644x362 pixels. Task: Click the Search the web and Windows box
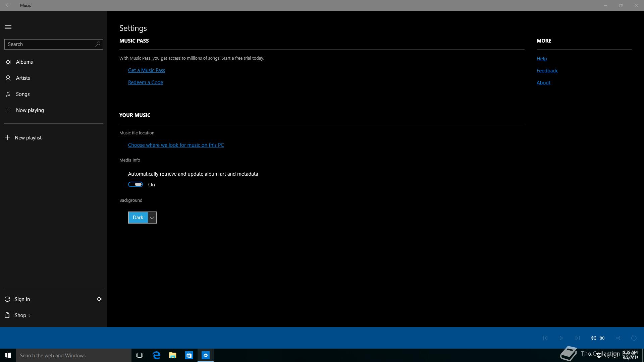[x=74, y=355]
